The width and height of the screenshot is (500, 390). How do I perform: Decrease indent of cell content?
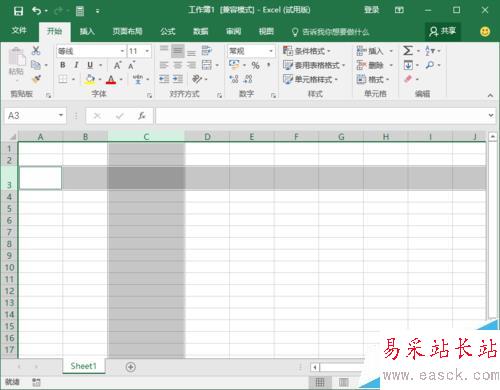pos(164,79)
